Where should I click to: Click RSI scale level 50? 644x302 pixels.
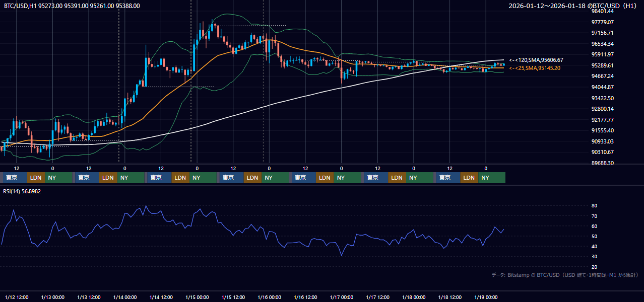coord(594,236)
